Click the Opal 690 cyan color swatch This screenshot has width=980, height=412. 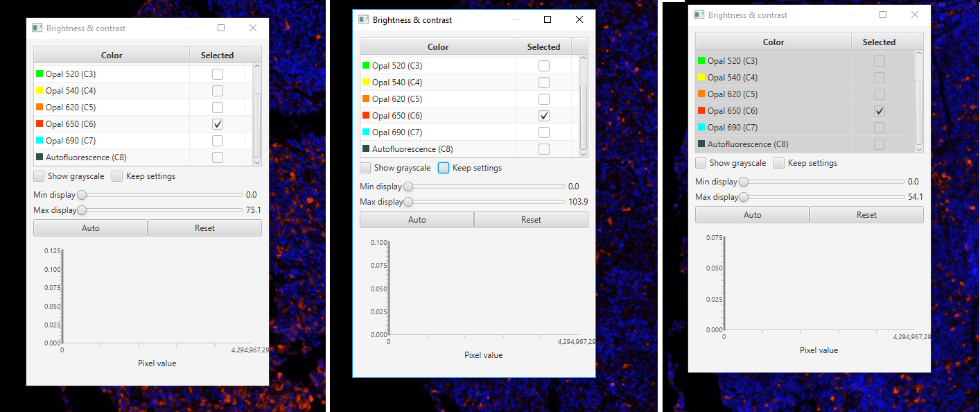(39, 140)
